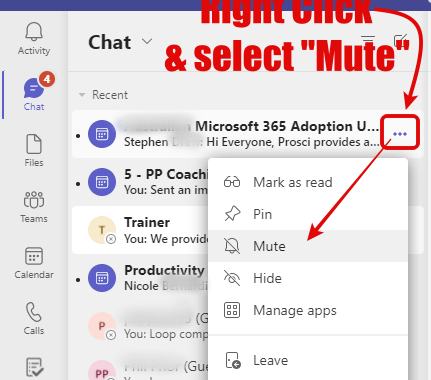
Task: Select Mute in context menu
Action: [308, 246]
